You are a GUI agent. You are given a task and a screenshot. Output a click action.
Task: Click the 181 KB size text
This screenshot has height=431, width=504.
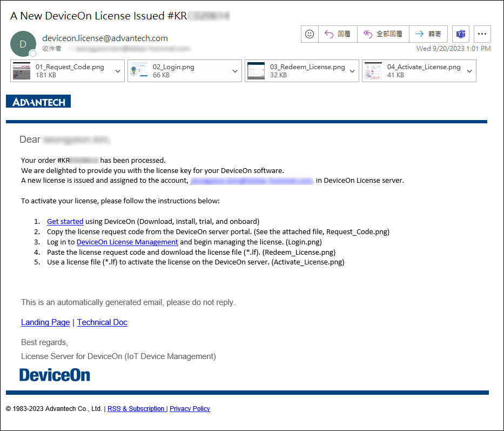(x=45, y=75)
